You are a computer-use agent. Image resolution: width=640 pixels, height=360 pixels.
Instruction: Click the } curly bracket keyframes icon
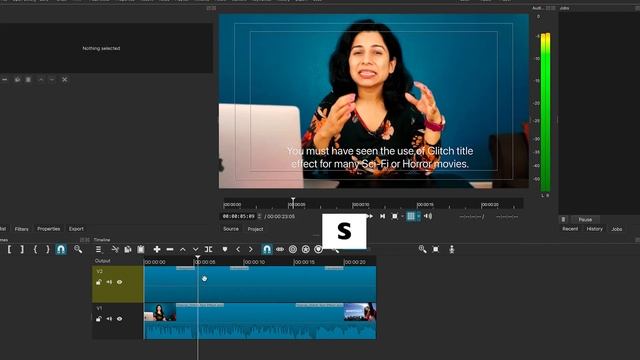(x=48, y=249)
